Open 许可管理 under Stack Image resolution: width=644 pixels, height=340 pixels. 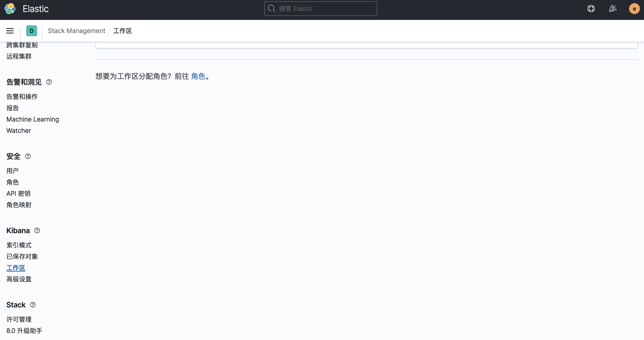(19, 319)
